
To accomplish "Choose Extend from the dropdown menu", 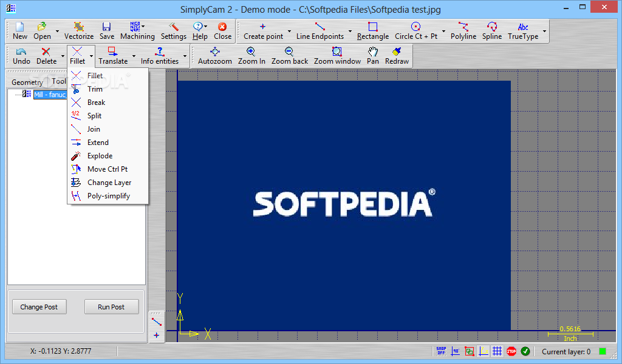I will 108,143.
